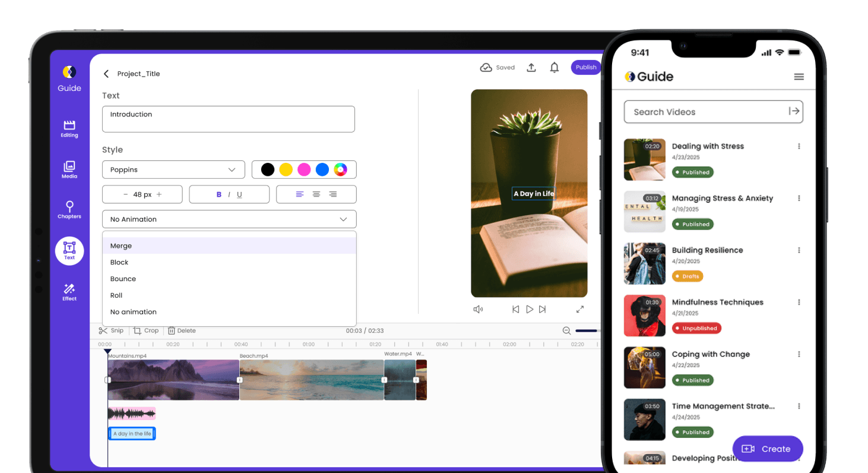Open notifications with the bell icon
The width and height of the screenshot is (868, 473).
click(555, 68)
